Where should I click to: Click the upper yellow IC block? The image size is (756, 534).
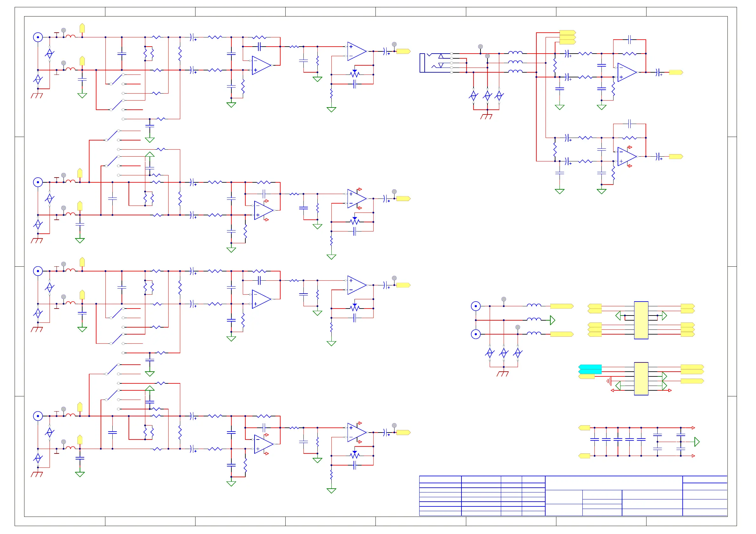(x=641, y=320)
